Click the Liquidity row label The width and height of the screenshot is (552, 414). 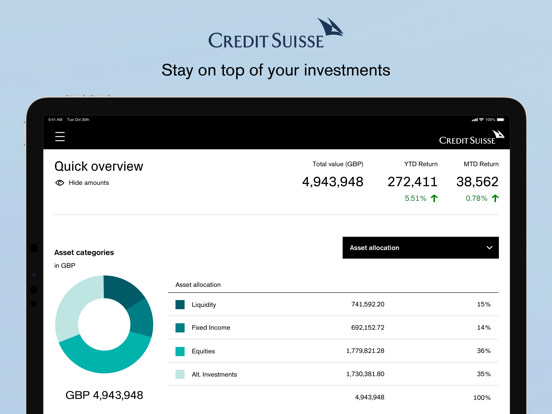tap(204, 305)
